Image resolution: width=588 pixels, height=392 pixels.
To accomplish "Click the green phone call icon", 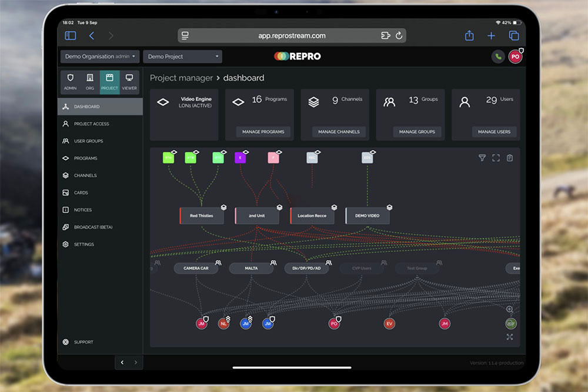I will coord(498,57).
